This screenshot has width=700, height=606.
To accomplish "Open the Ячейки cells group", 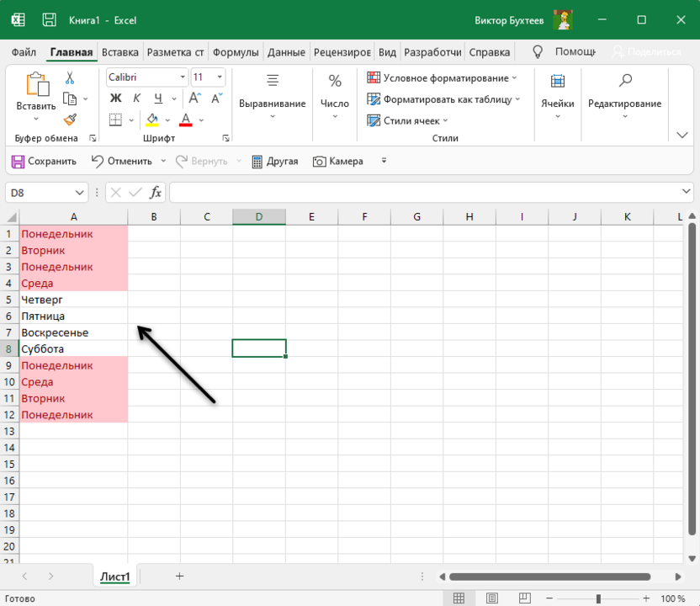I will click(x=558, y=98).
